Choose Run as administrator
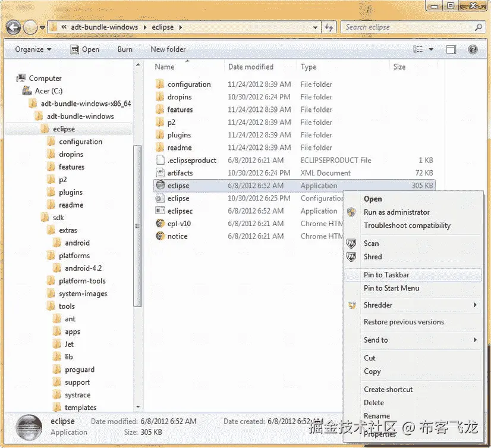The image size is (491, 448). [396, 212]
